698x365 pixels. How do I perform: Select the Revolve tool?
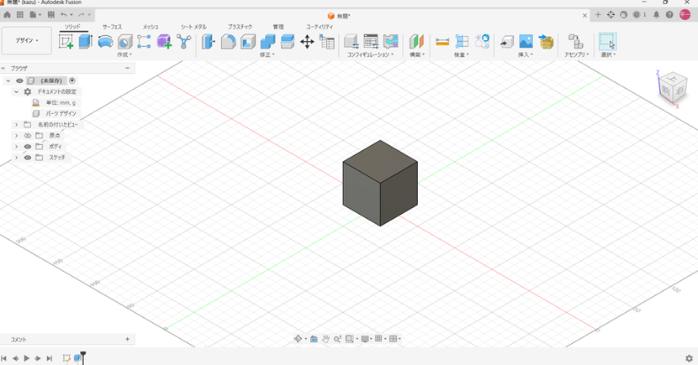tap(105, 41)
